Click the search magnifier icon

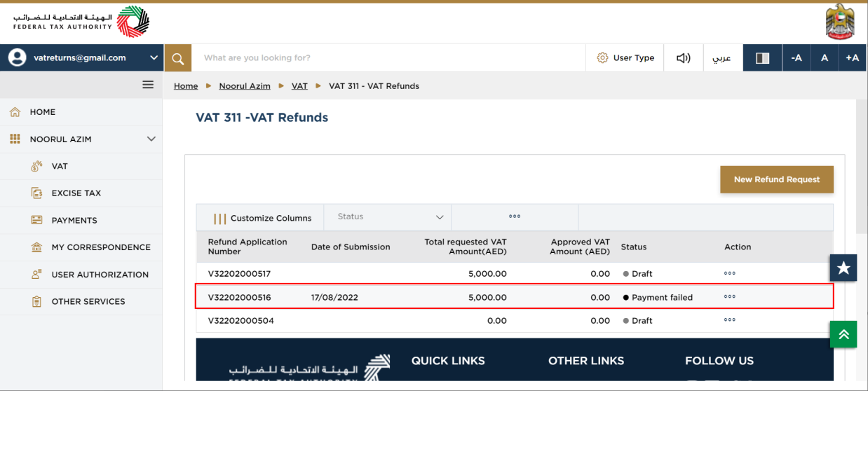[x=177, y=58]
